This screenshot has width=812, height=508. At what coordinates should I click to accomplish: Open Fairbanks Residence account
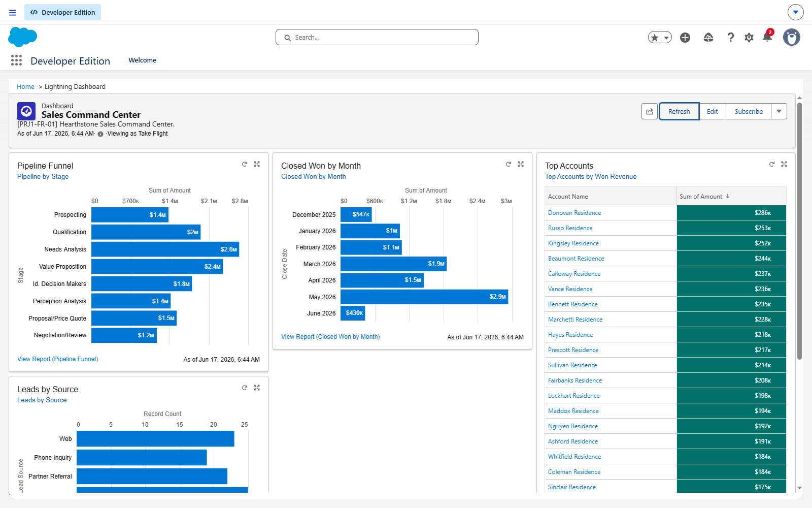pos(575,380)
